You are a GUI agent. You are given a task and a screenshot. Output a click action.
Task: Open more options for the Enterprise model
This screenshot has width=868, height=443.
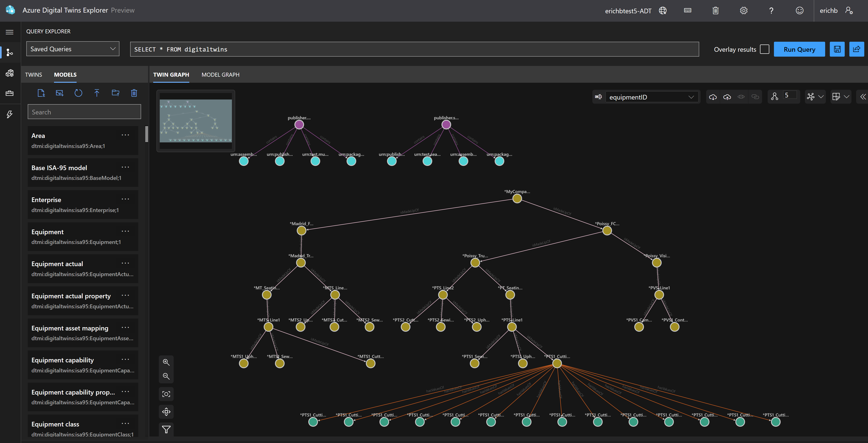[x=125, y=199]
